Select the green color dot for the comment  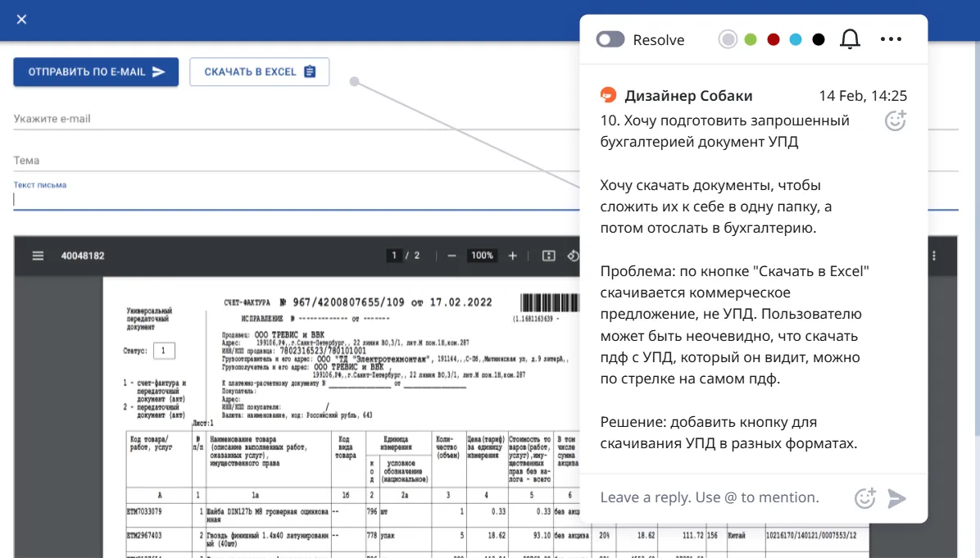pyautogui.click(x=751, y=39)
